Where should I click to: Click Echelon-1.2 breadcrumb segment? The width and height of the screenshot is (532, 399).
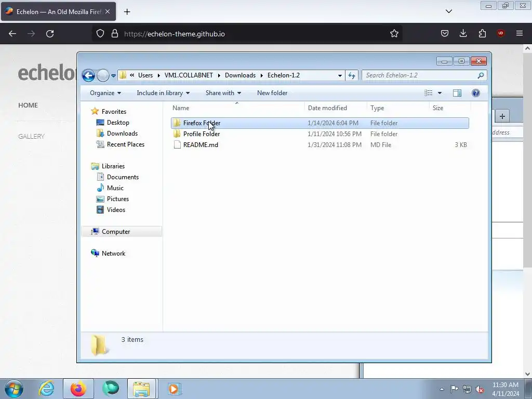[284, 75]
